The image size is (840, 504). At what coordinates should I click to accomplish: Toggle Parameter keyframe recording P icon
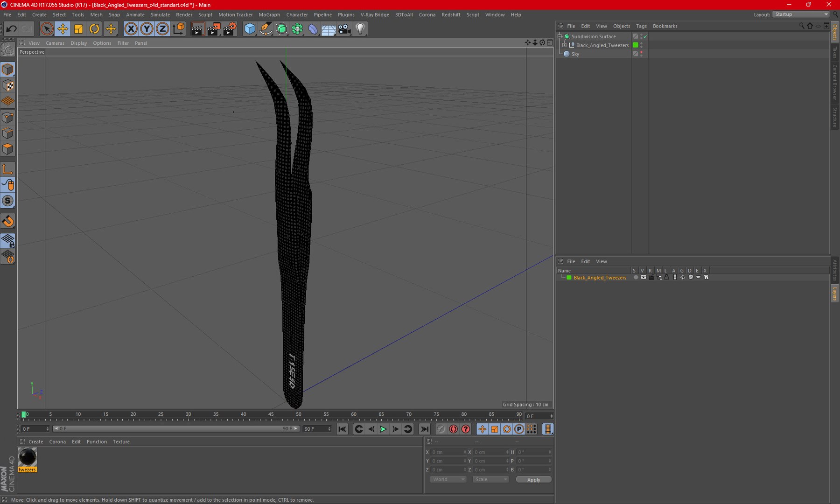coord(519,429)
